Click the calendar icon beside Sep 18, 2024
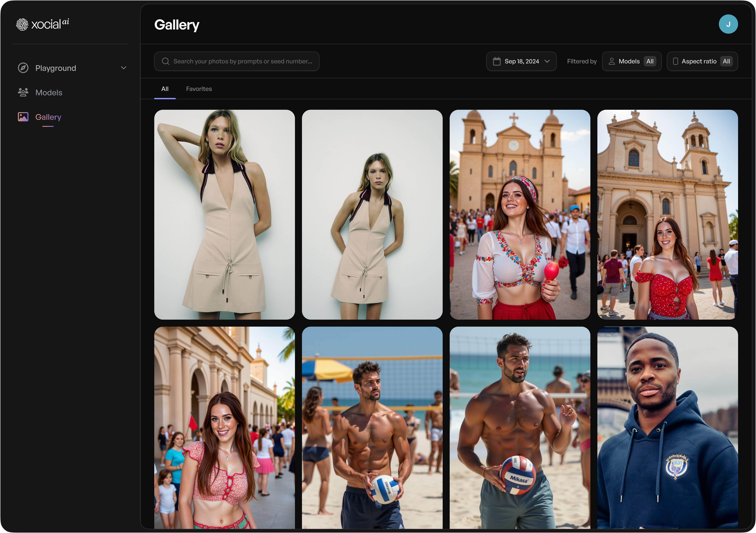The height and width of the screenshot is (533, 756). point(497,61)
